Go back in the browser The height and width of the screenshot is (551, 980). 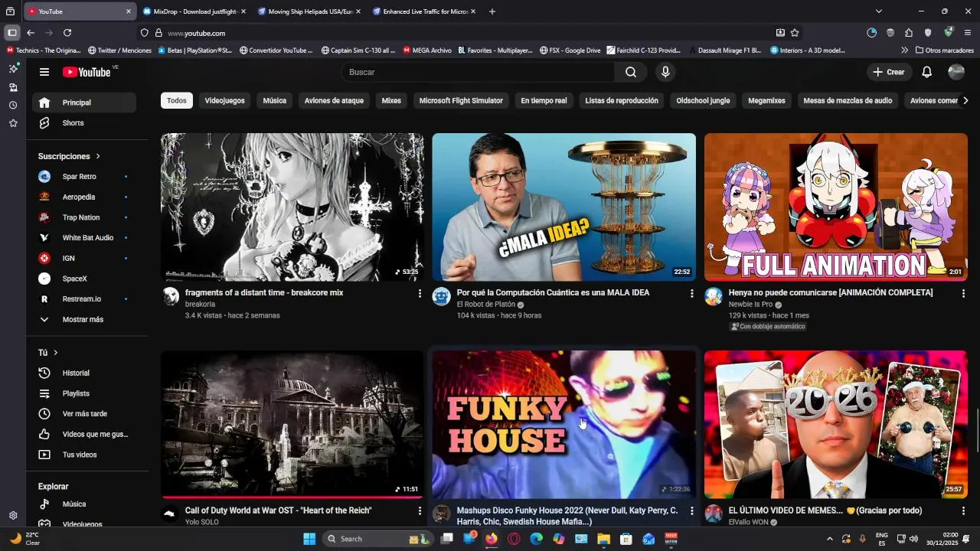coord(31,33)
